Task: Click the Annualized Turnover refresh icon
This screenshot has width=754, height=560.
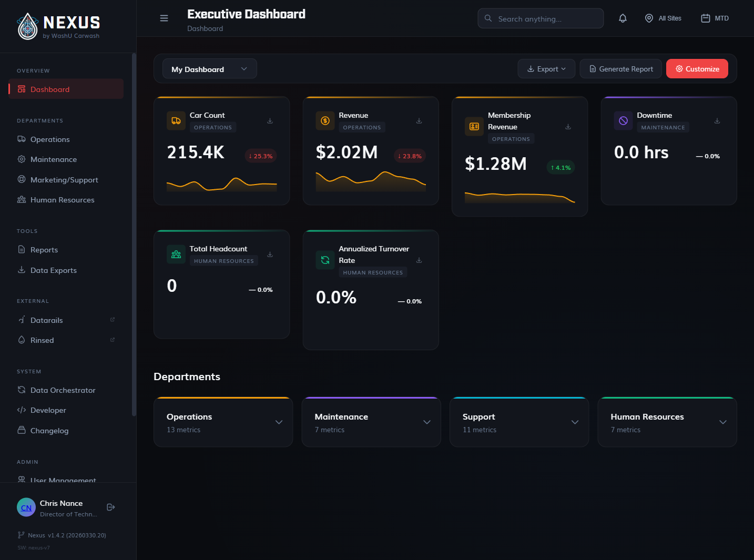Action: tap(325, 260)
